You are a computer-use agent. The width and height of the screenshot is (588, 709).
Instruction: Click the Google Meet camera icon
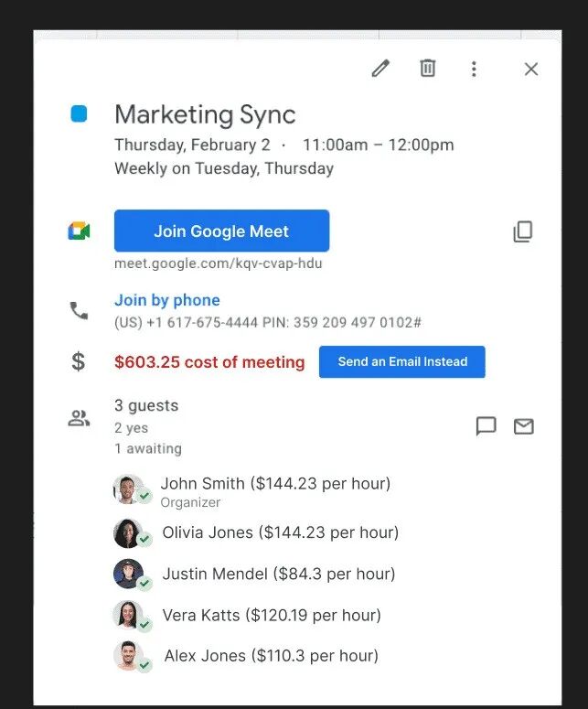pyautogui.click(x=79, y=231)
